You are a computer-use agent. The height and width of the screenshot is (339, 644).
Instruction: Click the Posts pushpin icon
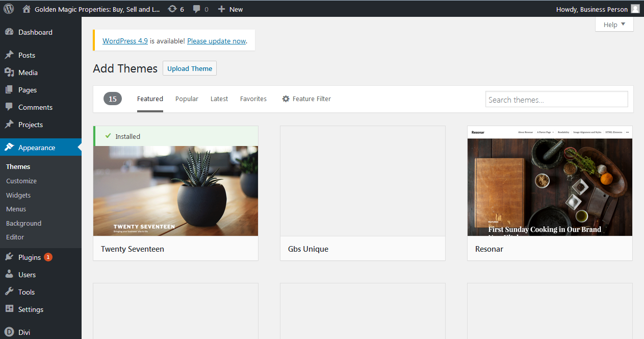(x=9, y=55)
